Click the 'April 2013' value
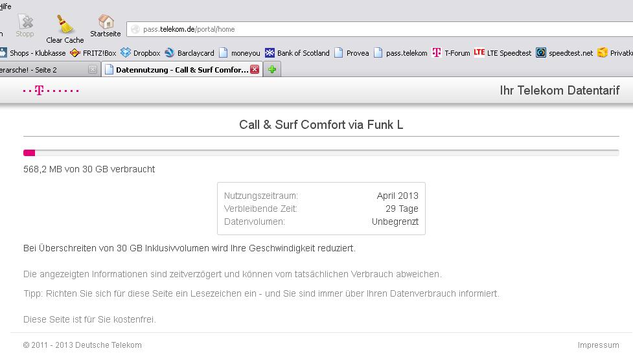Viewport: 633px width, 364px height. pyautogui.click(x=398, y=196)
